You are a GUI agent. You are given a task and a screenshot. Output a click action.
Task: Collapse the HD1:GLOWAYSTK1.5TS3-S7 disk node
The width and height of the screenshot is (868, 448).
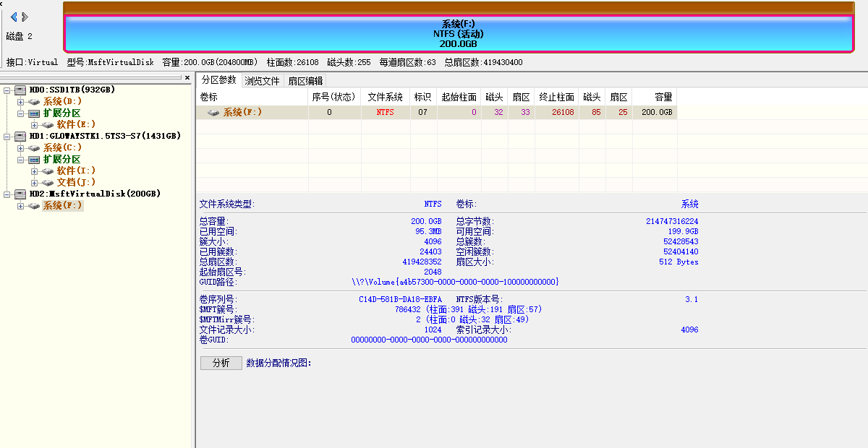(7, 137)
